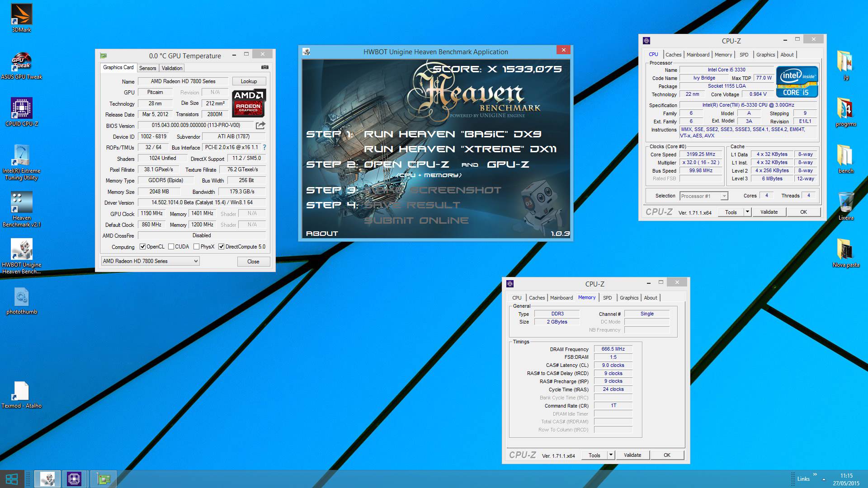Viewport: 868px width, 488px height.
Task: Launch Heaven Benchmark v2.1 desktop icon
Action: tap(21, 209)
